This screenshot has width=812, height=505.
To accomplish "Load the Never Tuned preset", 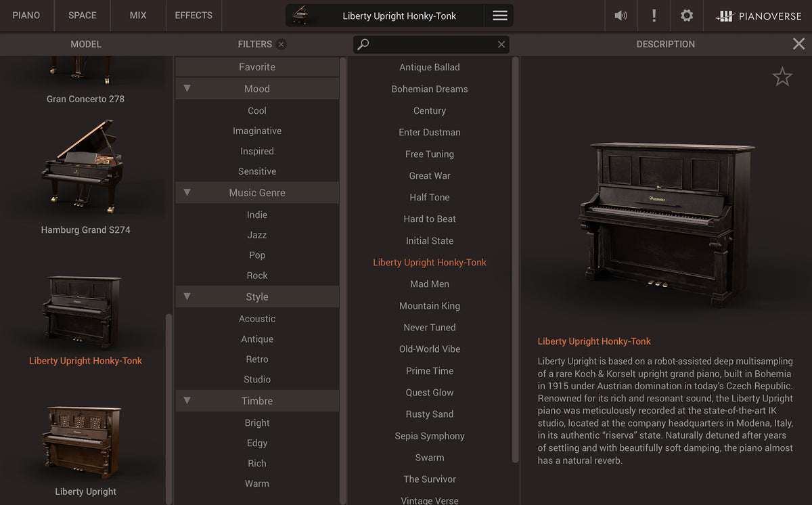I will click(430, 328).
